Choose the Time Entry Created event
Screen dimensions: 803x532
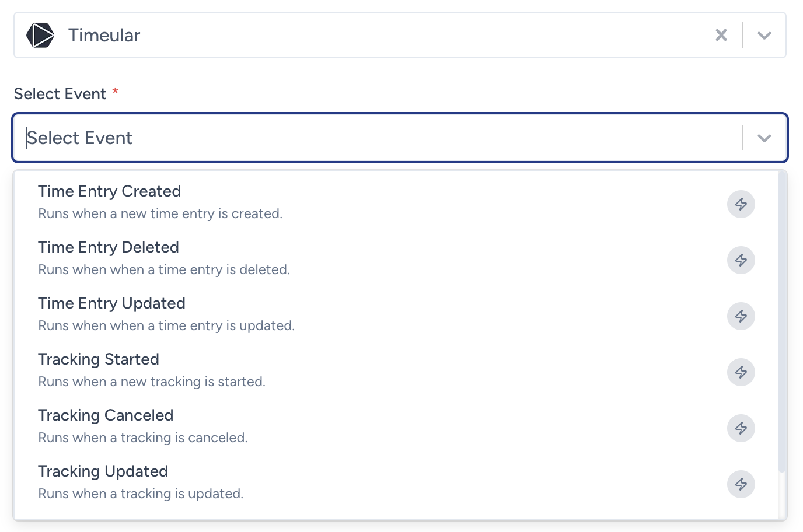[396, 202]
